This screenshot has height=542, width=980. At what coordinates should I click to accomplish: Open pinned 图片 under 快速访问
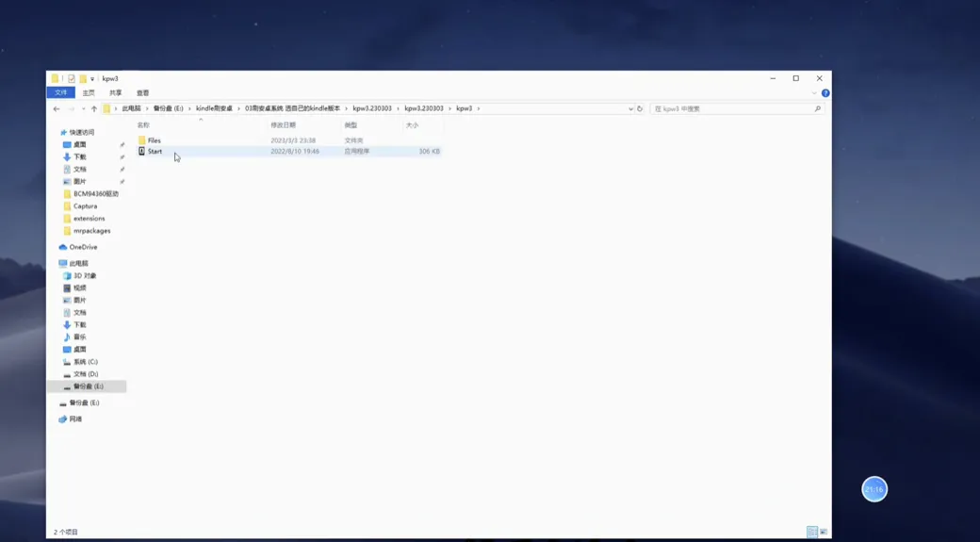point(79,181)
